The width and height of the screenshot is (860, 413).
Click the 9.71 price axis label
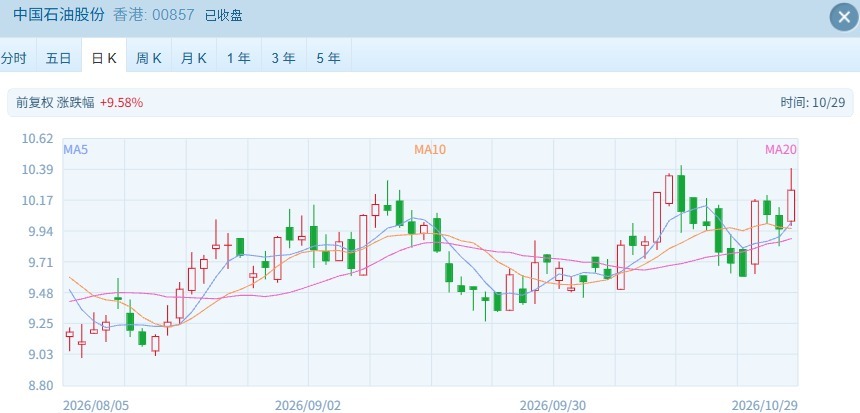(x=41, y=262)
